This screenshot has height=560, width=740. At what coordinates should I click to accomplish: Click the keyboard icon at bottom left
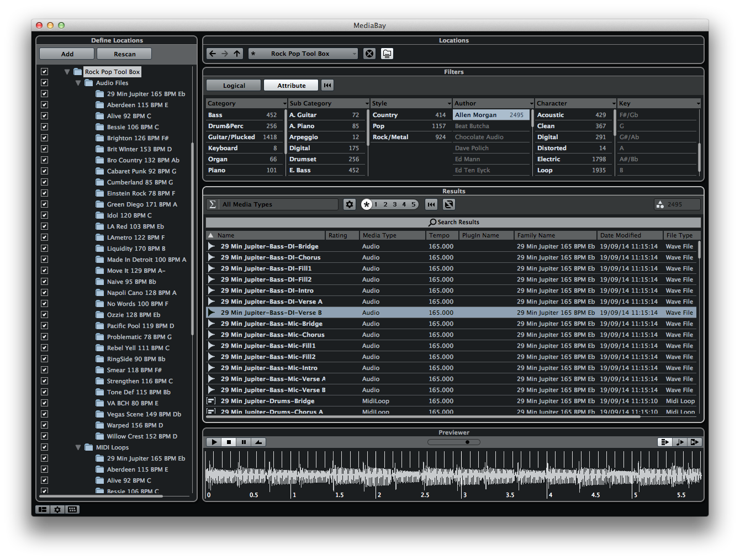[72, 509]
